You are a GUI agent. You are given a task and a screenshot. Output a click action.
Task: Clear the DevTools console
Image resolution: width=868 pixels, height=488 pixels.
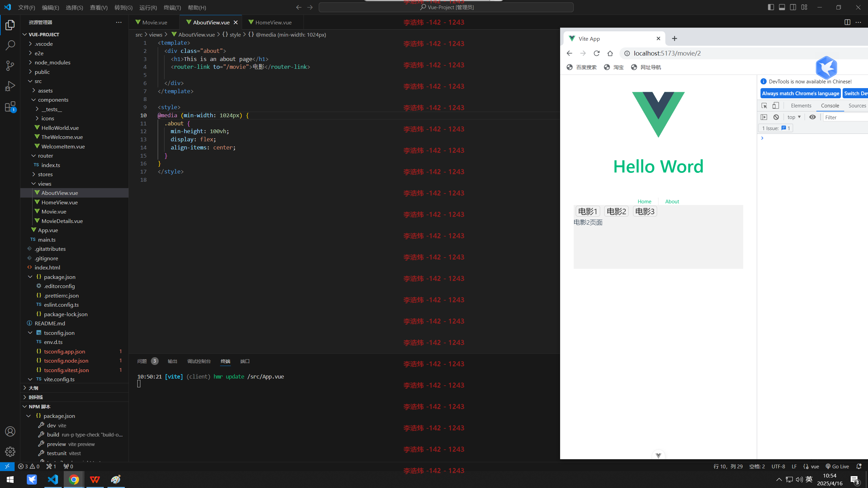pos(776,117)
